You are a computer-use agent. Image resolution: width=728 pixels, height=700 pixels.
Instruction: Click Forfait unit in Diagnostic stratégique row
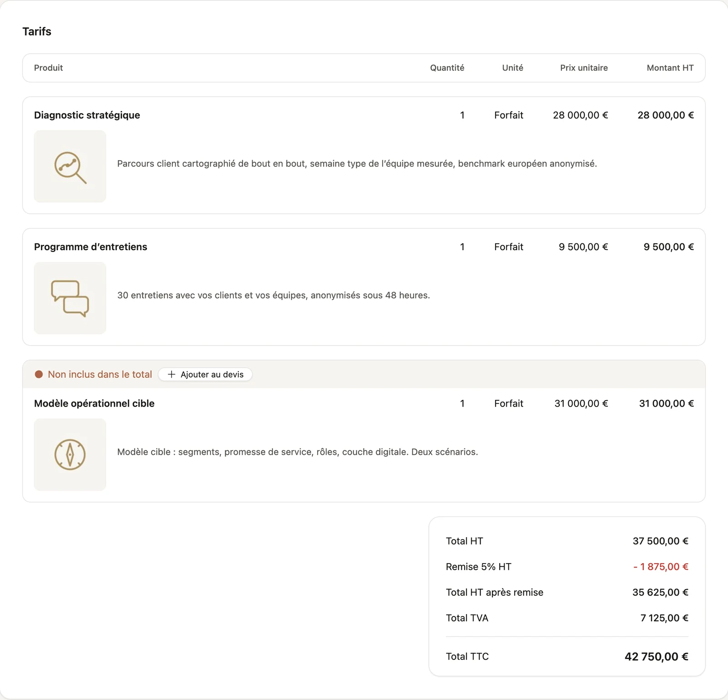509,115
